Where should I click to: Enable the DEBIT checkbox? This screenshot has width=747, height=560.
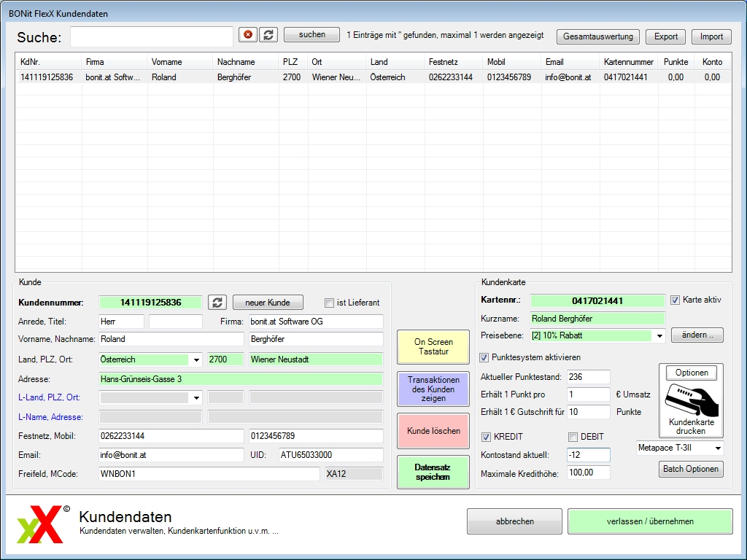573,437
